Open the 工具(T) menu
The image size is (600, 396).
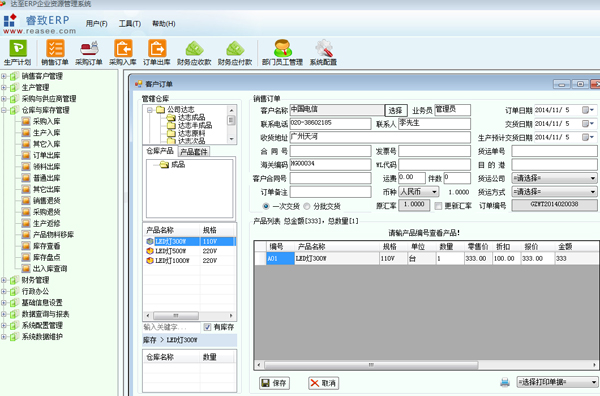click(x=130, y=24)
